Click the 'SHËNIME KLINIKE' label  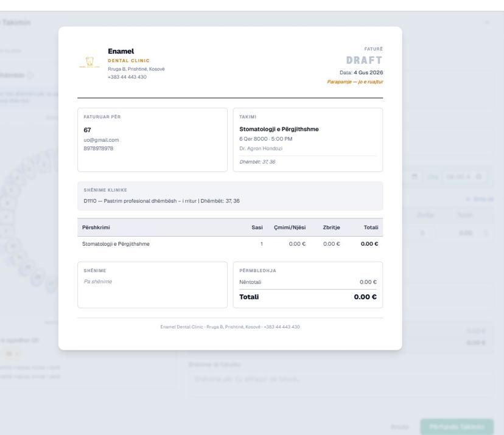tap(105, 190)
